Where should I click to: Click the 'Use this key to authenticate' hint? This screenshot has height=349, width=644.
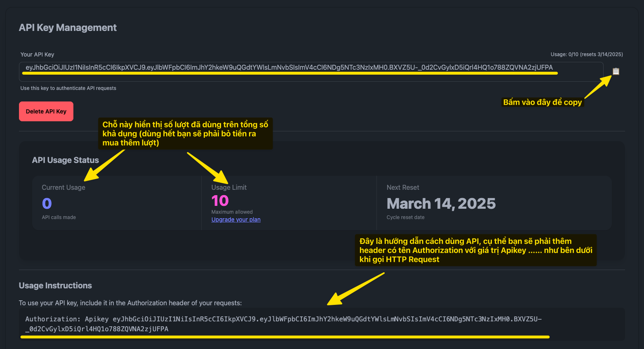pos(68,88)
